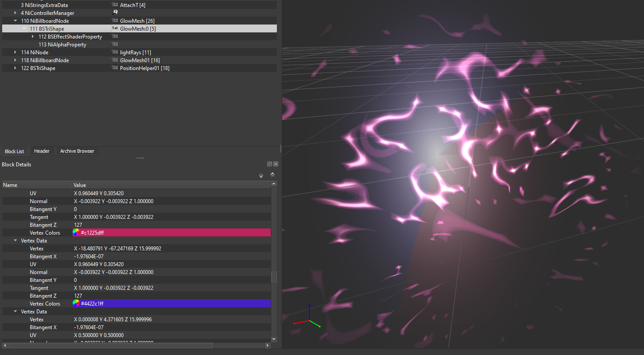The width and height of the screenshot is (644, 355).
Task: Expand the 112 BSEffectShaderProperty node
Action: (33, 36)
